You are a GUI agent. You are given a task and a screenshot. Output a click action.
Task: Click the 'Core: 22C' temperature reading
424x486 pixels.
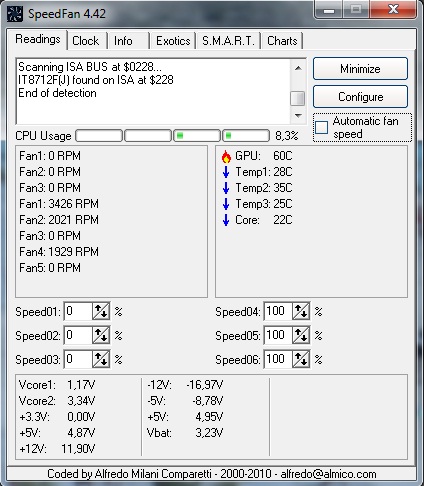(264, 220)
